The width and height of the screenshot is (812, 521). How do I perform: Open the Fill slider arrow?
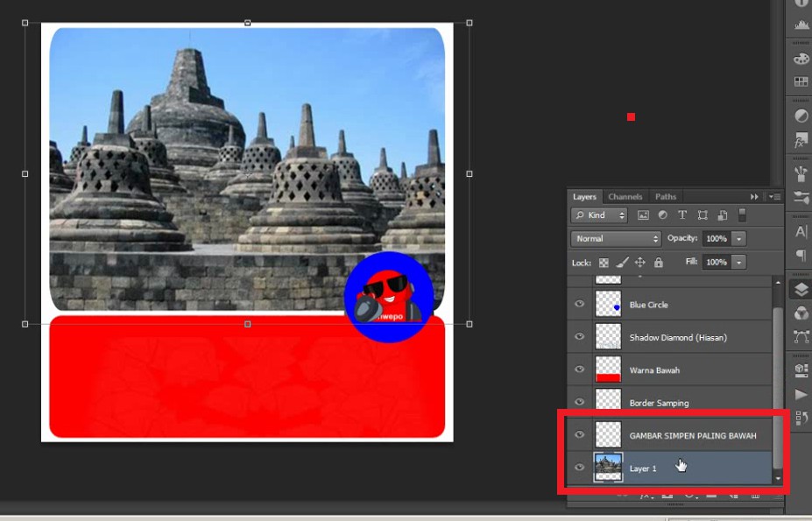coord(739,262)
